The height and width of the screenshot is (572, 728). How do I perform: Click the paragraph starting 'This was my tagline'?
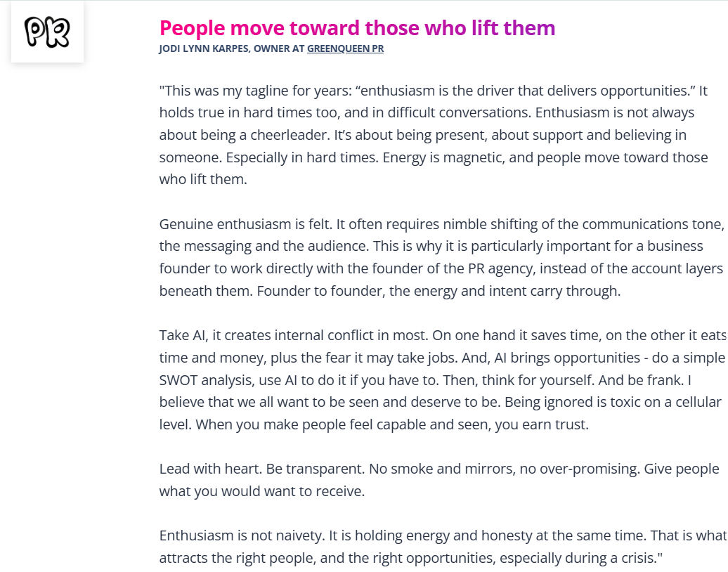[x=434, y=135]
